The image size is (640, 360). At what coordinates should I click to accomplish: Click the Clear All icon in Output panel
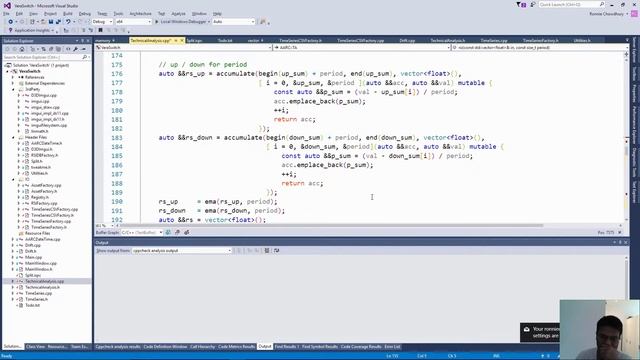point(267,250)
